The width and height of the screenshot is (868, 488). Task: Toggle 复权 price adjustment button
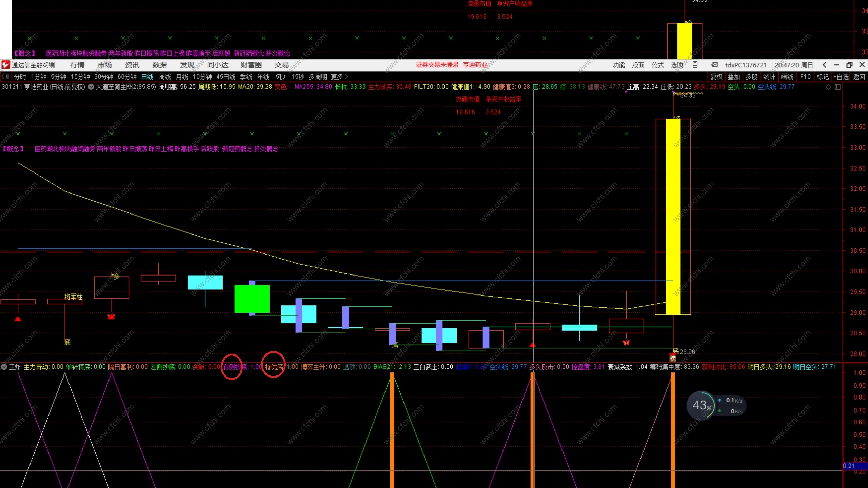click(716, 77)
